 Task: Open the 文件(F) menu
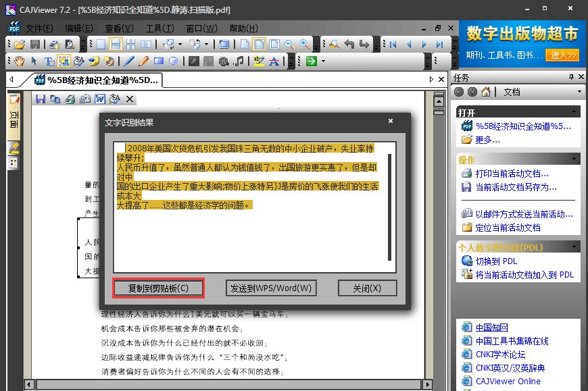coord(39,28)
